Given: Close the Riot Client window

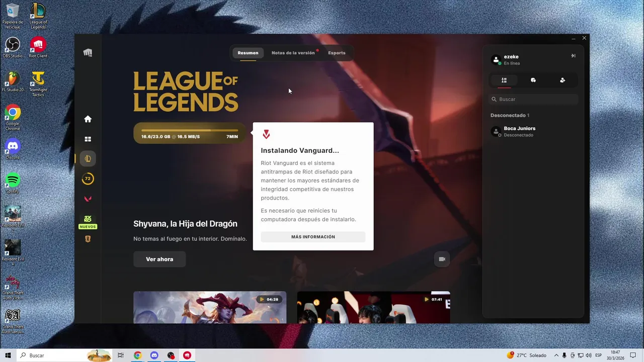Looking at the screenshot, I should [584, 38].
